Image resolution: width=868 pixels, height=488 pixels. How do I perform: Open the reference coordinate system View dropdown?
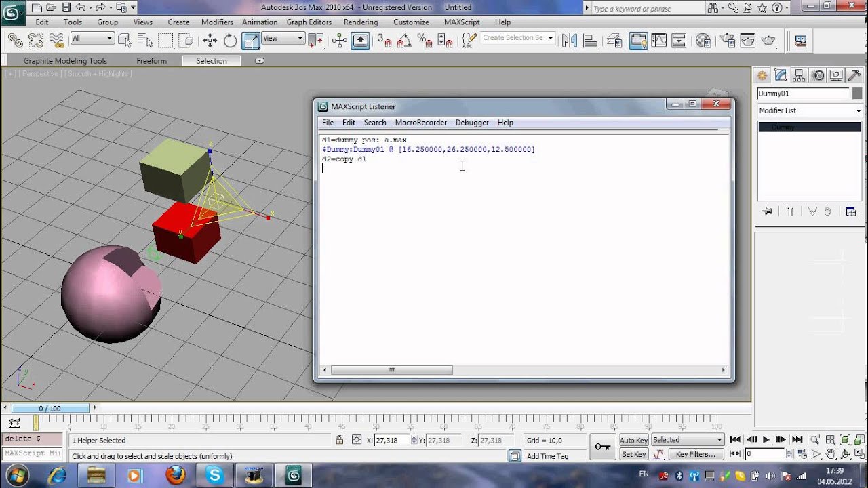pos(283,39)
